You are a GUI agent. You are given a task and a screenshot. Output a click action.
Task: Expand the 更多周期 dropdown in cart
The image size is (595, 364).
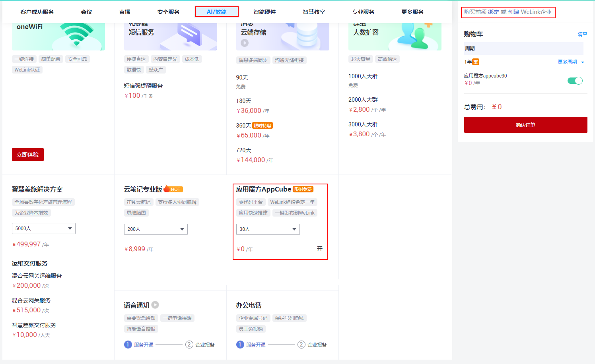click(x=571, y=62)
